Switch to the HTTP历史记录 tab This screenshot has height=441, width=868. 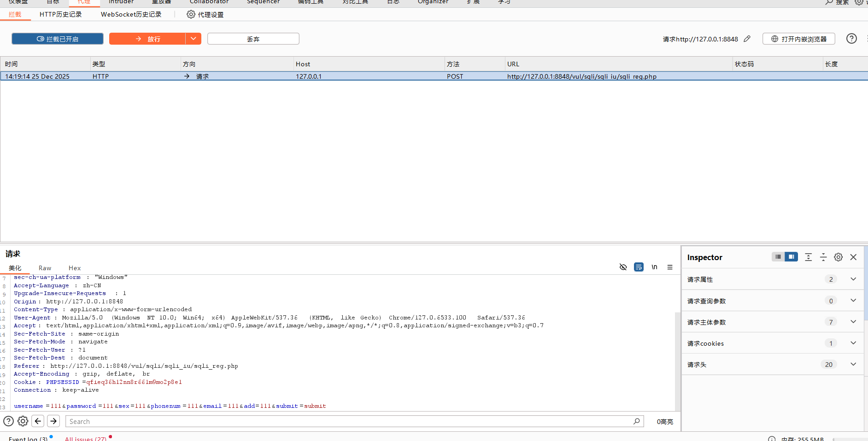(x=60, y=14)
